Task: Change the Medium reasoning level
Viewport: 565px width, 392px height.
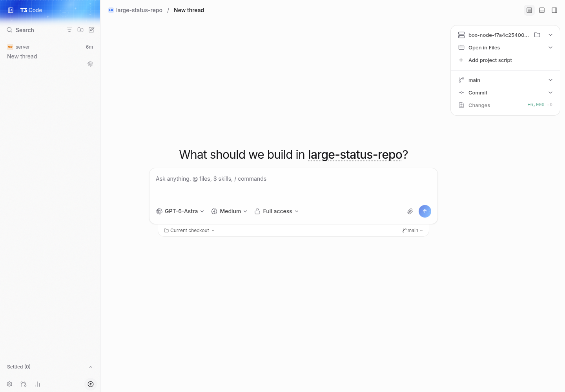Action: 229,211
